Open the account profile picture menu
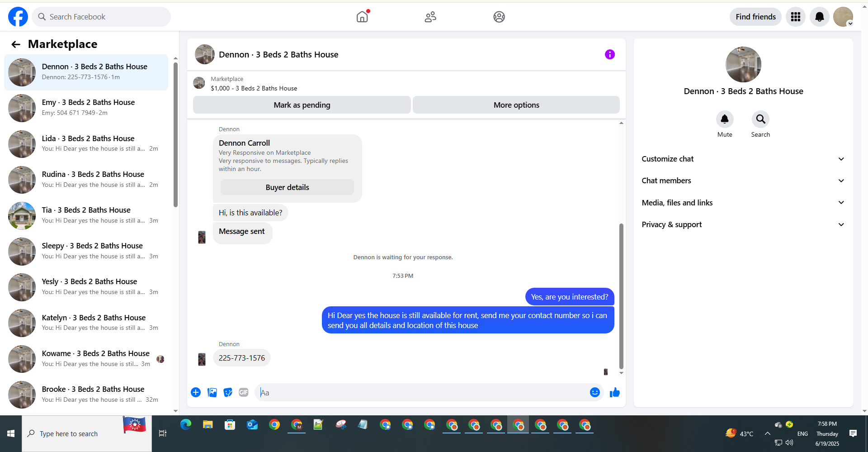Viewport: 868px width, 452px height. point(843,17)
